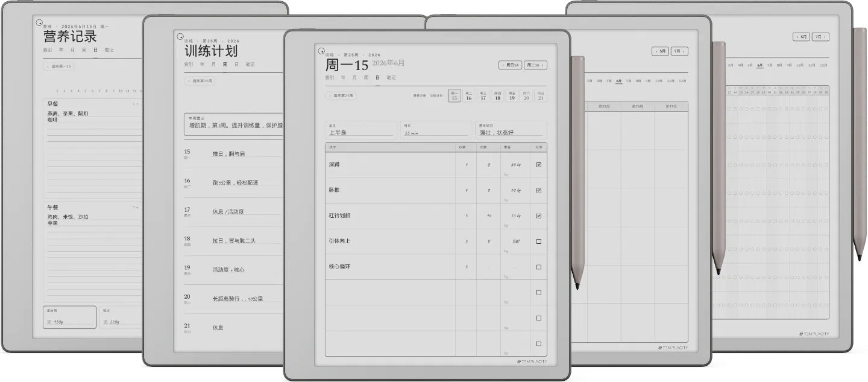Tap the circle home icon on the 营养记录 page

(x=39, y=24)
